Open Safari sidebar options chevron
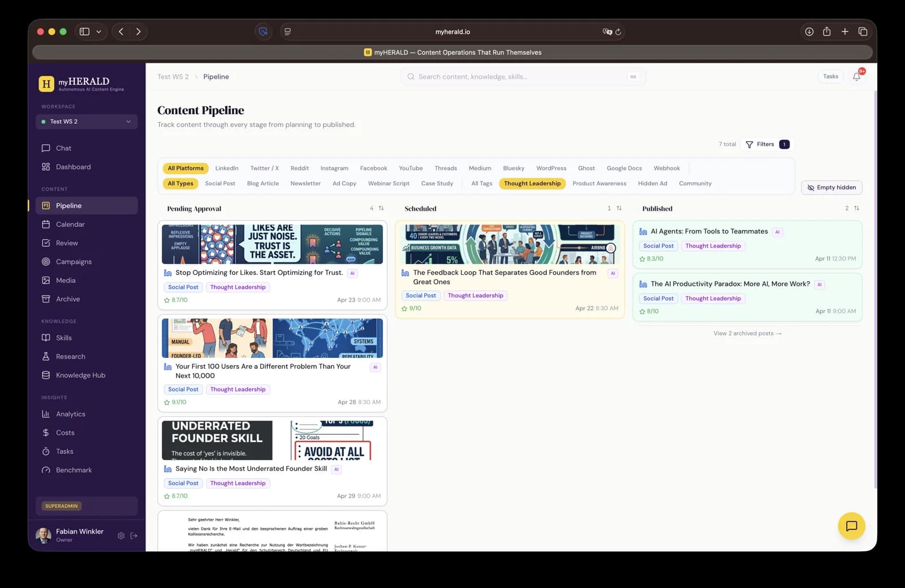This screenshot has width=905, height=588. (x=98, y=32)
